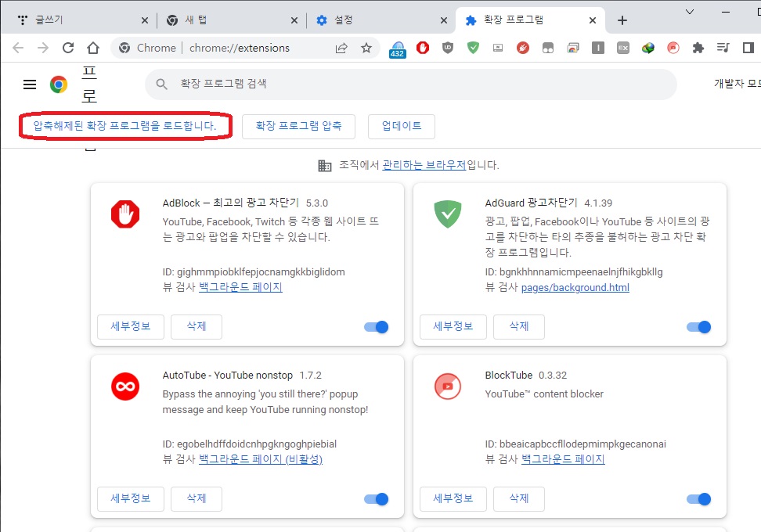The height and width of the screenshot is (532, 761).
Task: Remove AdGuard with 삭제 button
Action: (519, 326)
